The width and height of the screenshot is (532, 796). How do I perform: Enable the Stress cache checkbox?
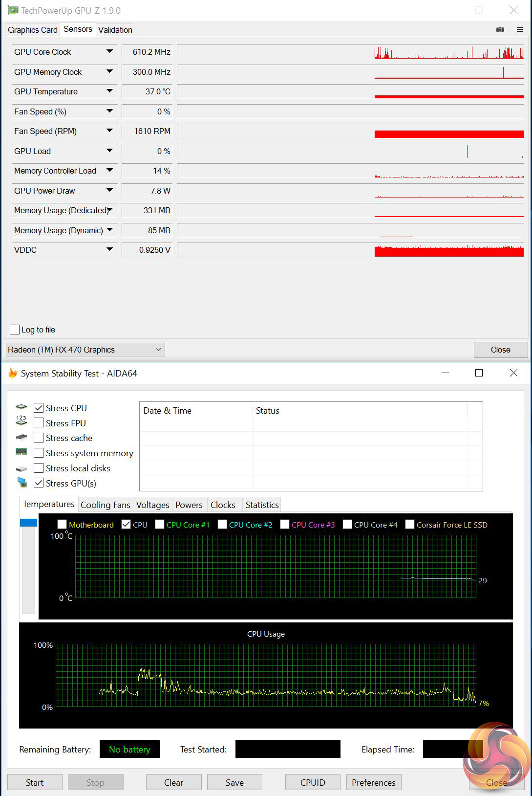tap(39, 438)
